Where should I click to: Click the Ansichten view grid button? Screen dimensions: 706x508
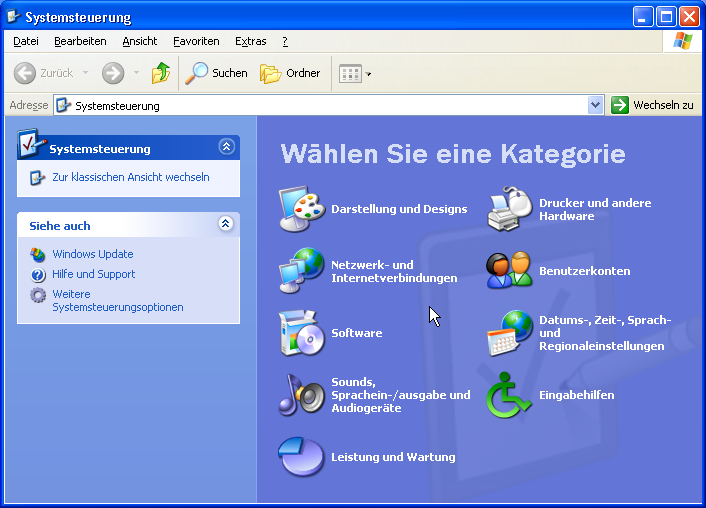click(x=350, y=74)
